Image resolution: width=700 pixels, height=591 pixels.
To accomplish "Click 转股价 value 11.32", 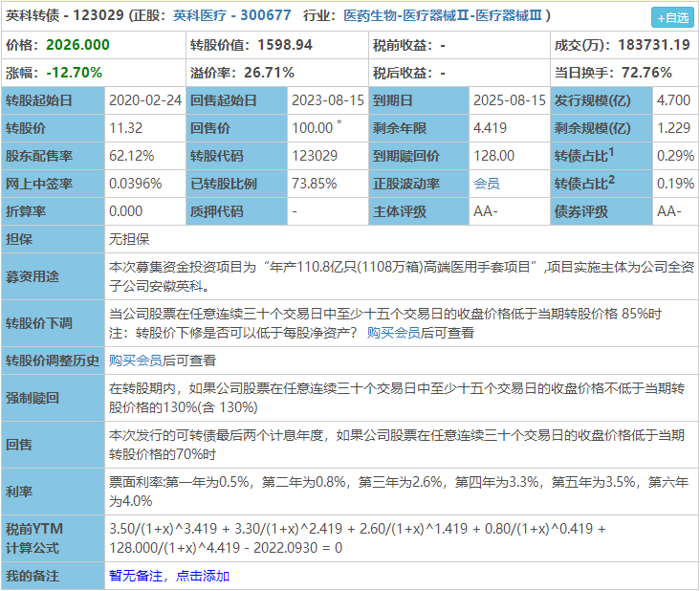I will (x=126, y=128).
